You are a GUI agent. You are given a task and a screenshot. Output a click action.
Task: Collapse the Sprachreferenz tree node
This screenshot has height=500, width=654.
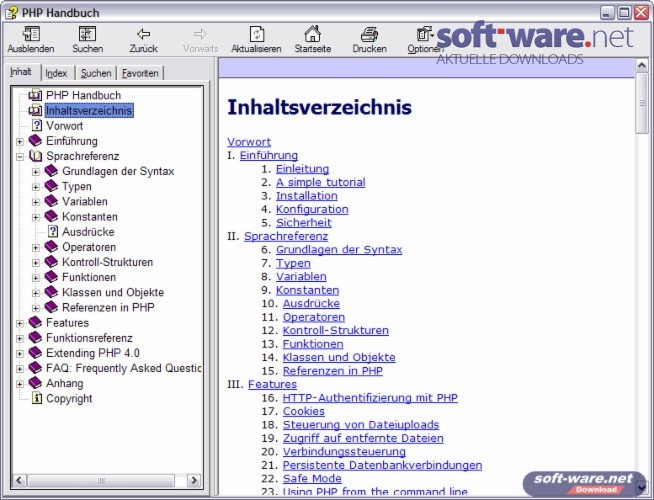coord(20,157)
